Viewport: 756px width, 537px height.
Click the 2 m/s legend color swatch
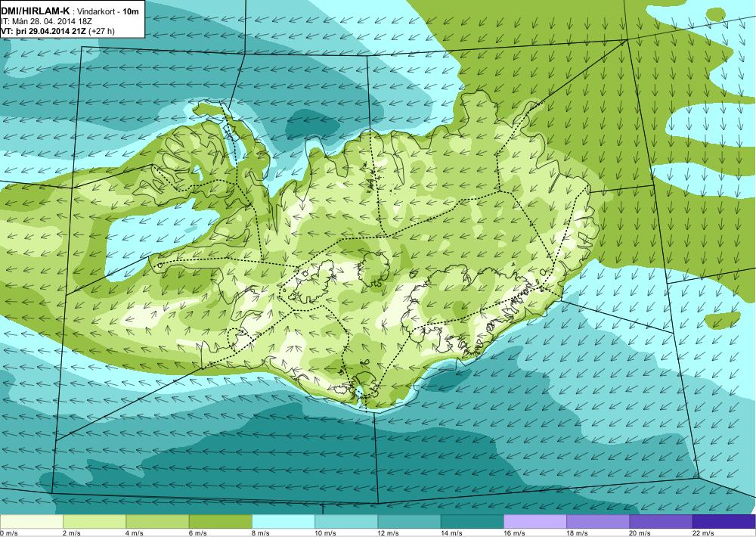pos(94,522)
